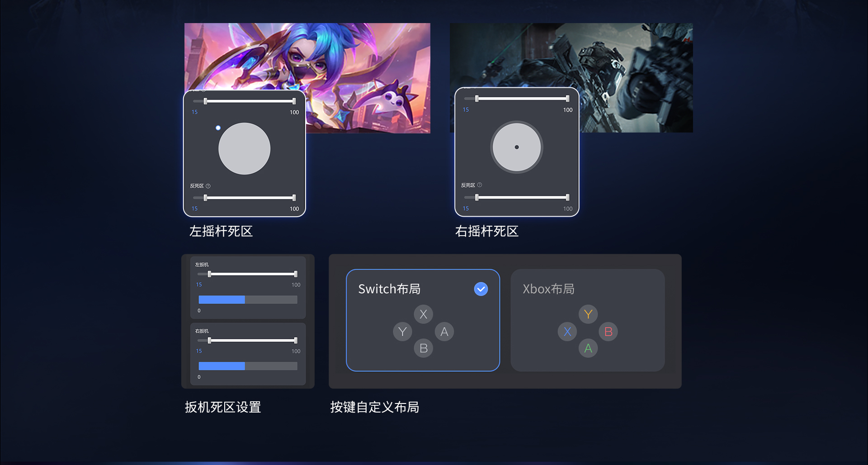
Task: Click the X button in Switch layout
Action: pos(423,314)
